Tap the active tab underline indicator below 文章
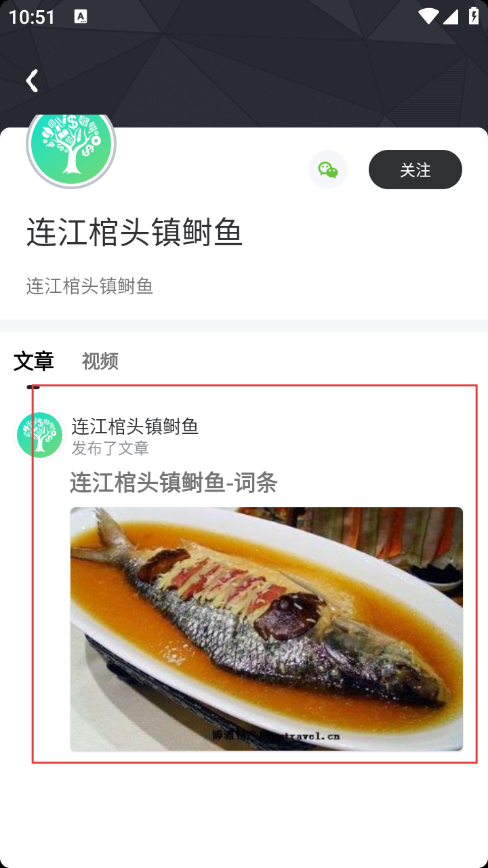This screenshot has width=488, height=868. (x=33, y=387)
